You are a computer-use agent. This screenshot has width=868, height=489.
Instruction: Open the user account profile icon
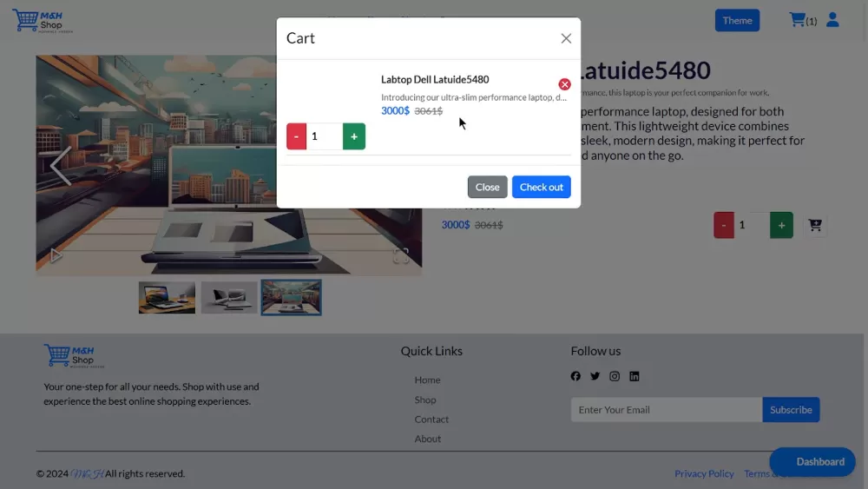click(x=832, y=20)
